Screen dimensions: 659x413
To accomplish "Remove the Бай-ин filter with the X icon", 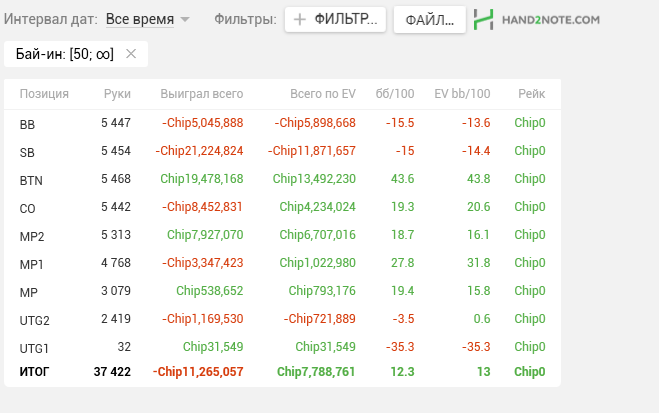I will [x=131, y=54].
